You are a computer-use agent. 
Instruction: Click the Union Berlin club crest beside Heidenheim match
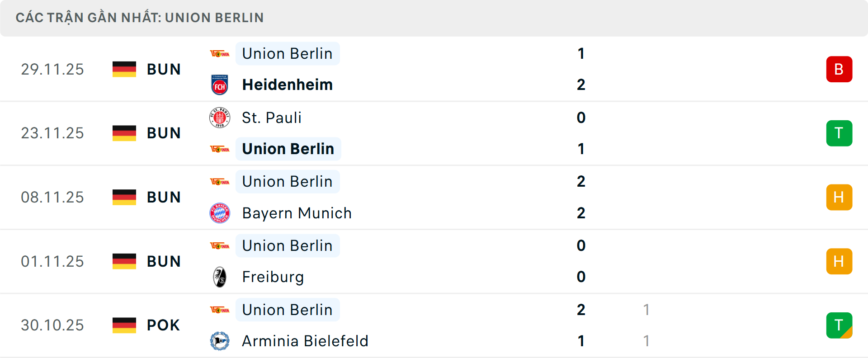[x=220, y=53]
